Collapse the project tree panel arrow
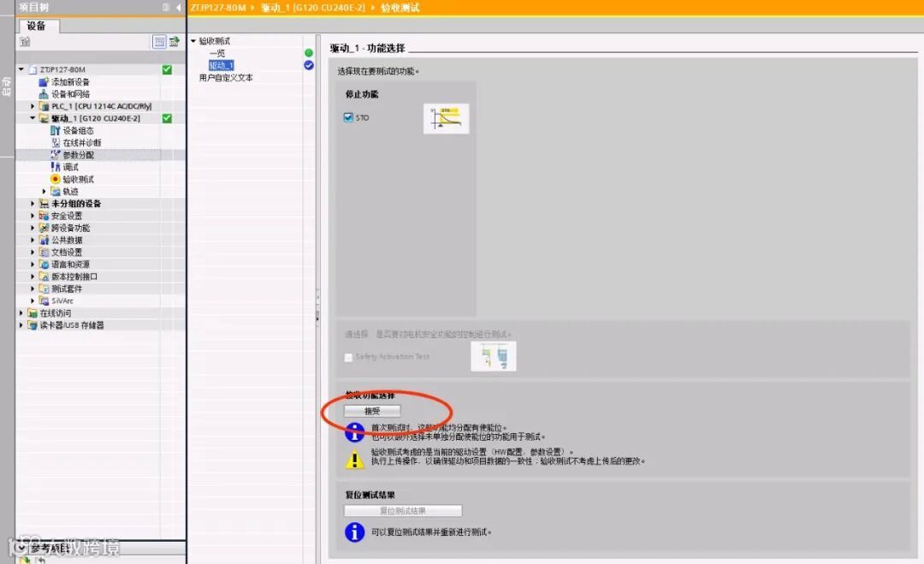The width and height of the screenshot is (924, 564). (x=179, y=7)
